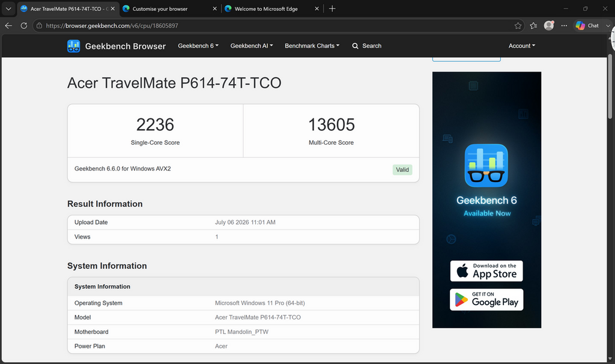Click the 'Single-Core Score' label
The height and width of the screenshot is (364, 615).
(x=156, y=143)
